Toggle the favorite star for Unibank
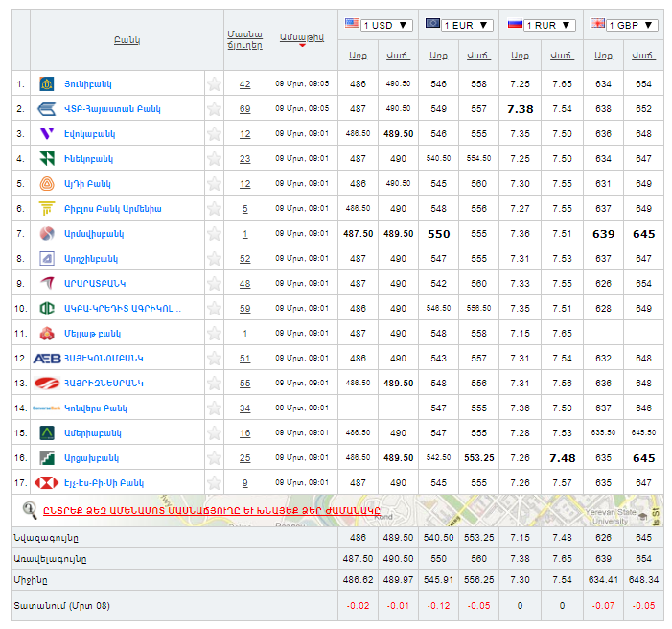The width and height of the screenshot is (672, 629). point(214,84)
